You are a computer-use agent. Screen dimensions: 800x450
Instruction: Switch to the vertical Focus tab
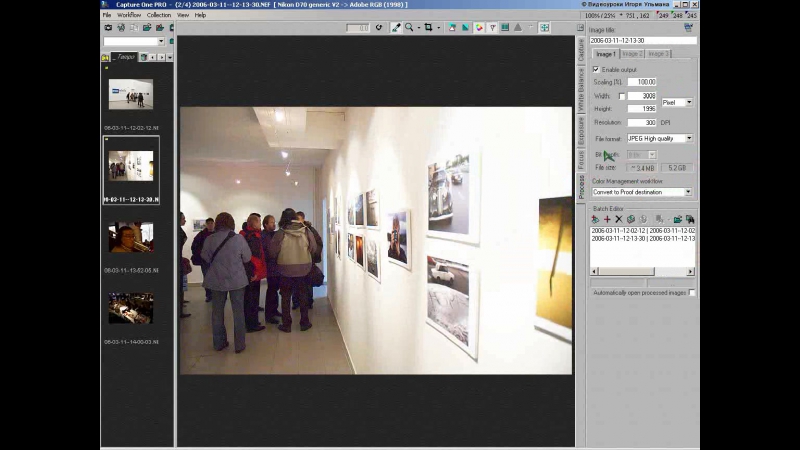click(x=581, y=160)
